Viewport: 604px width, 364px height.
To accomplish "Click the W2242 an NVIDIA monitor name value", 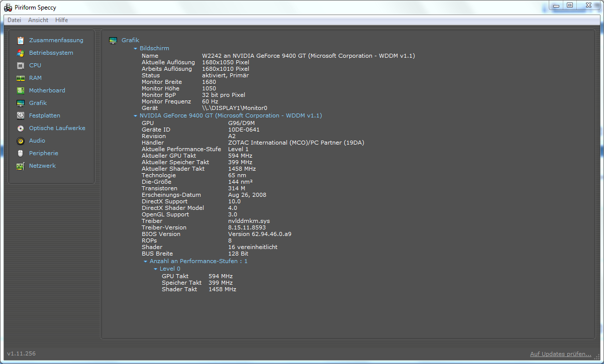I will (309, 56).
